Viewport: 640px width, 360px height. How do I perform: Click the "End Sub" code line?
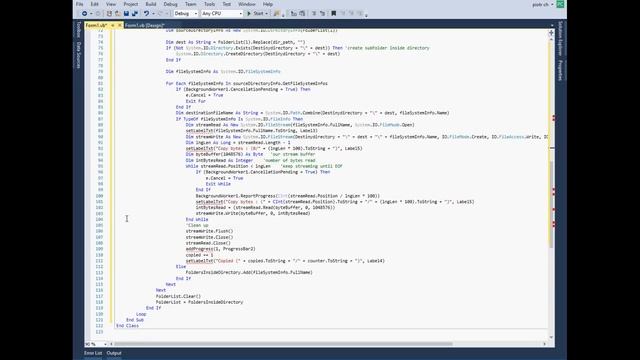[x=135, y=320]
